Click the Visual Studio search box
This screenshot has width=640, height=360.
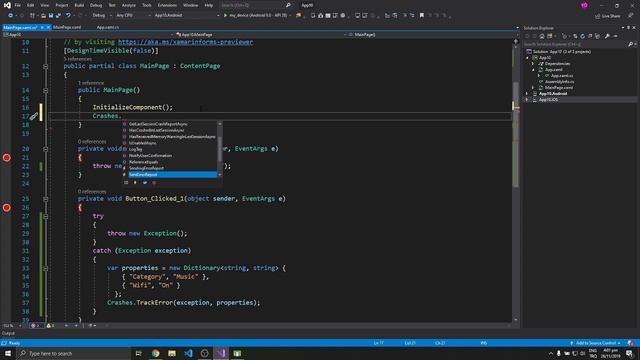[x=255, y=5]
